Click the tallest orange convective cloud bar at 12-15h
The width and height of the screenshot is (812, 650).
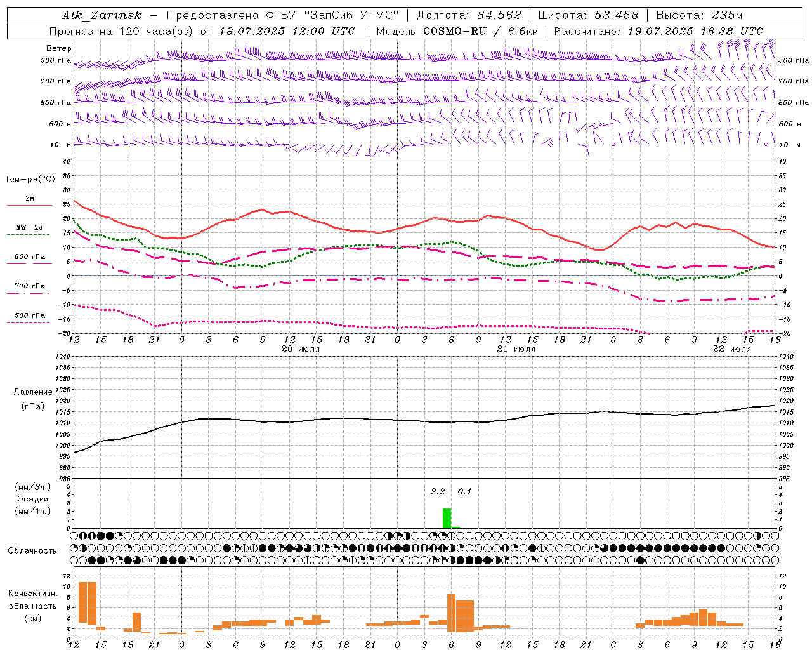click(x=88, y=603)
